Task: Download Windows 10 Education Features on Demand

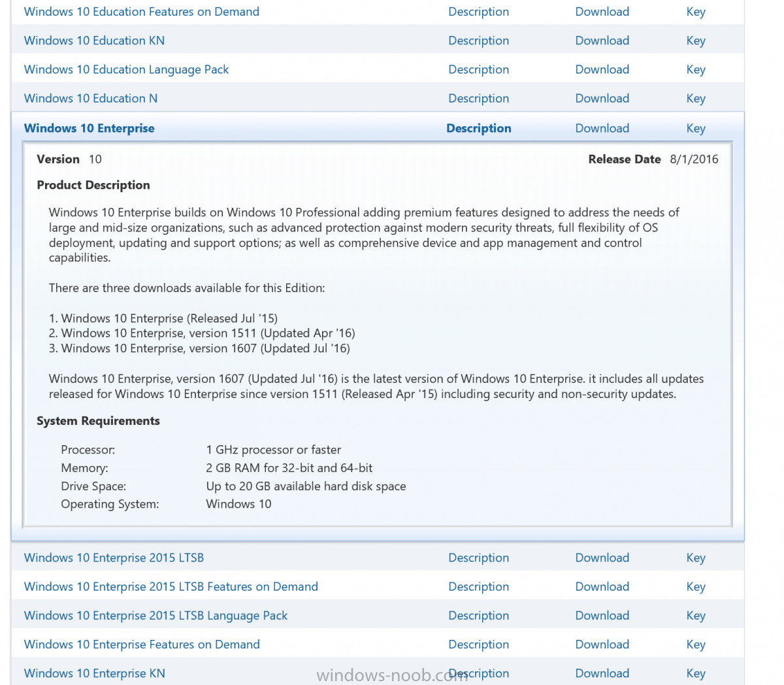Action: (602, 12)
